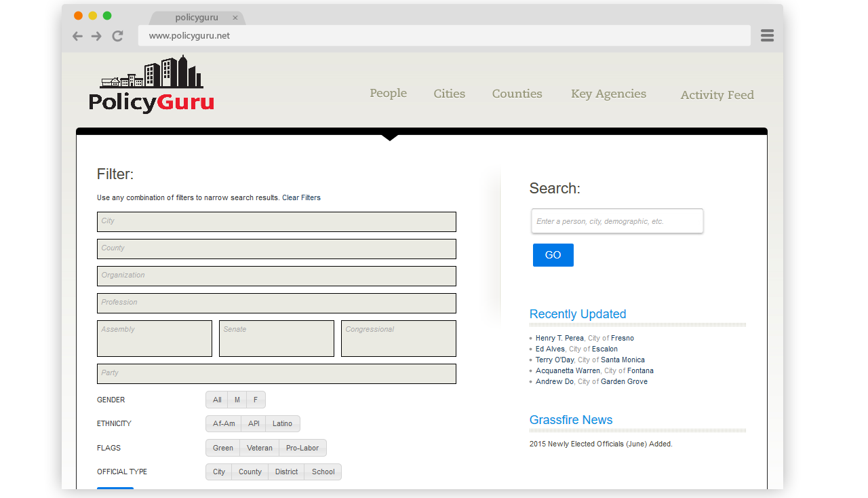Open the City filter field
Screen dimensions: 868x498
276,222
